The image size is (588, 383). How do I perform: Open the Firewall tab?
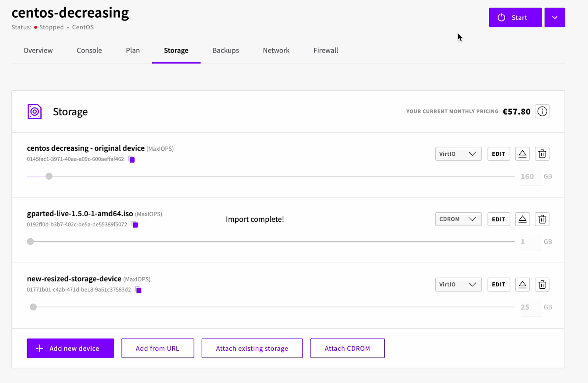(x=326, y=51)
